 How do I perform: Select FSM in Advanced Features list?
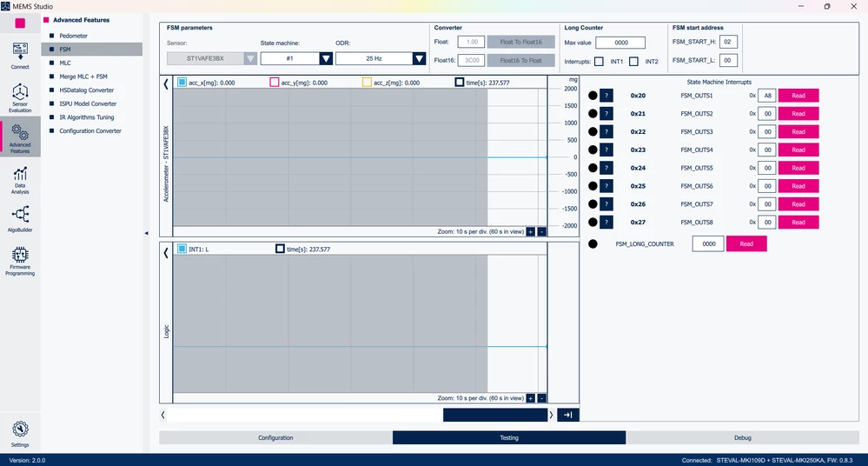(x=92, y=50)
